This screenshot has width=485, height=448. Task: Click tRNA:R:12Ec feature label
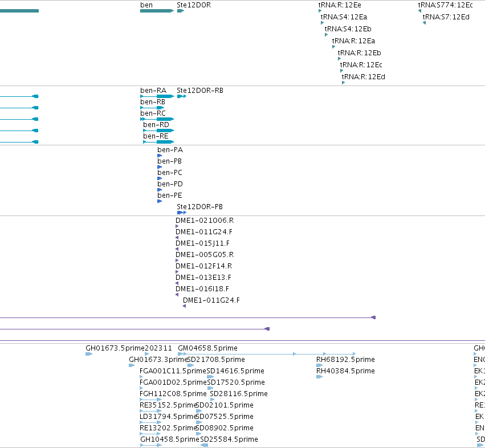[x=361, y=65]
